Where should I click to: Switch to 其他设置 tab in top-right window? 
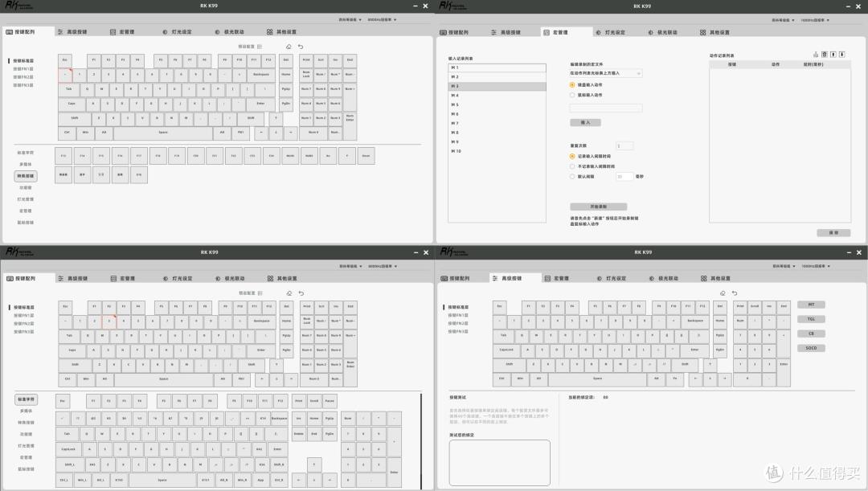714,33
